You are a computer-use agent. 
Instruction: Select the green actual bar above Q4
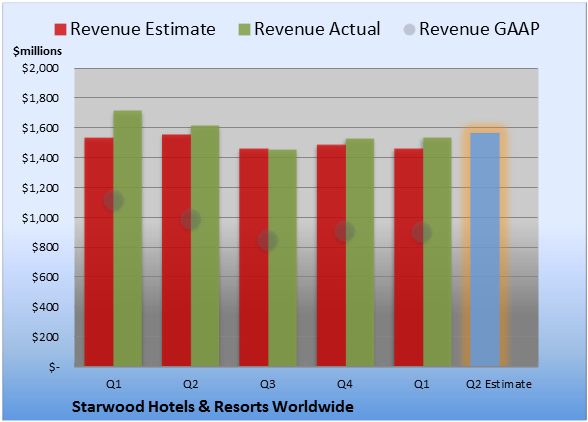pyautogui.click(x=360, y=252)
